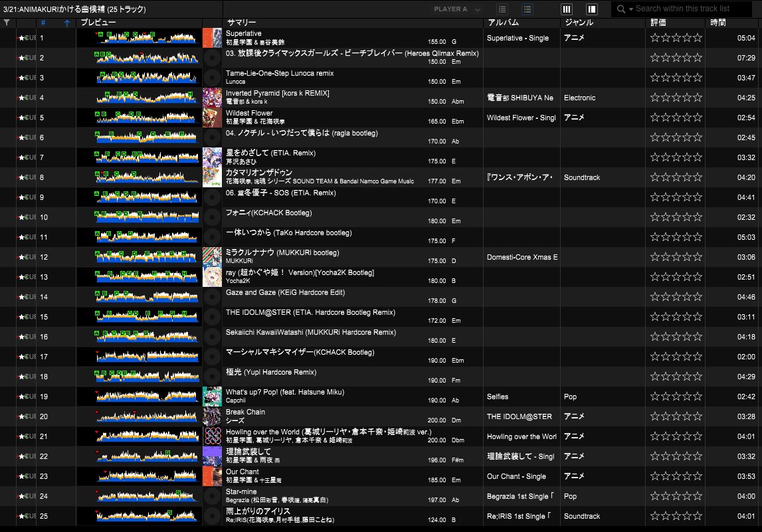
Task: Click genre "Electronic" for Inverted Pyramid
Action: click(x=579, y=98)
